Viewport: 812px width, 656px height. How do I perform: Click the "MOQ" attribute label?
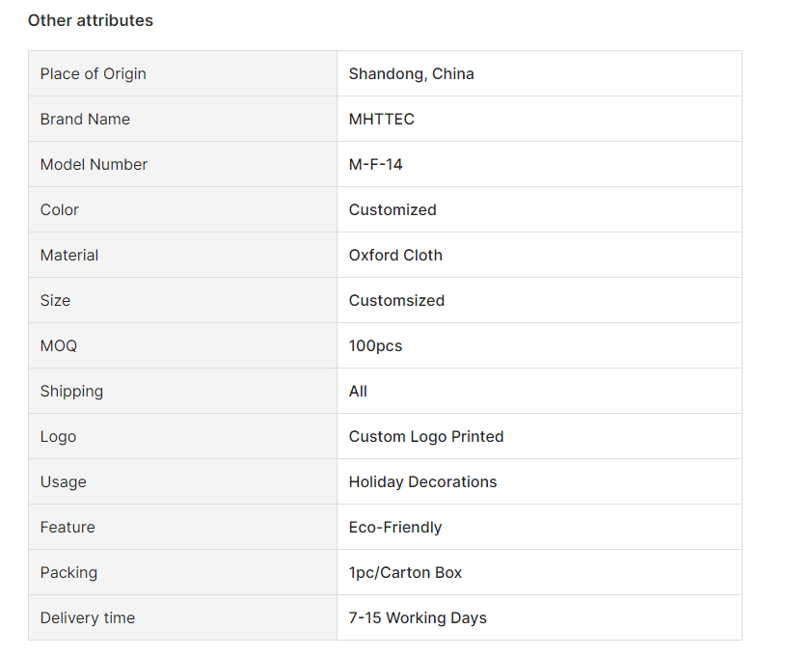pos(57,346)
